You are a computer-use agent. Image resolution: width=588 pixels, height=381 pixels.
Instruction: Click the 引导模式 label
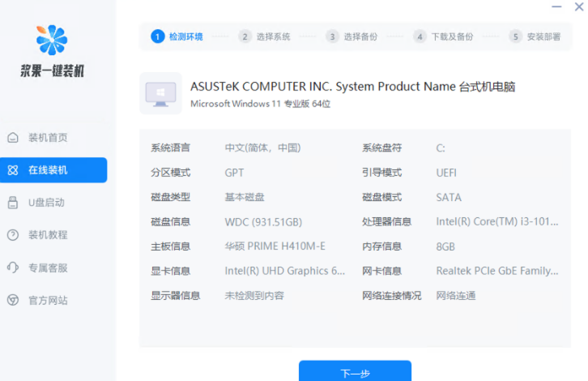[381, 173]
